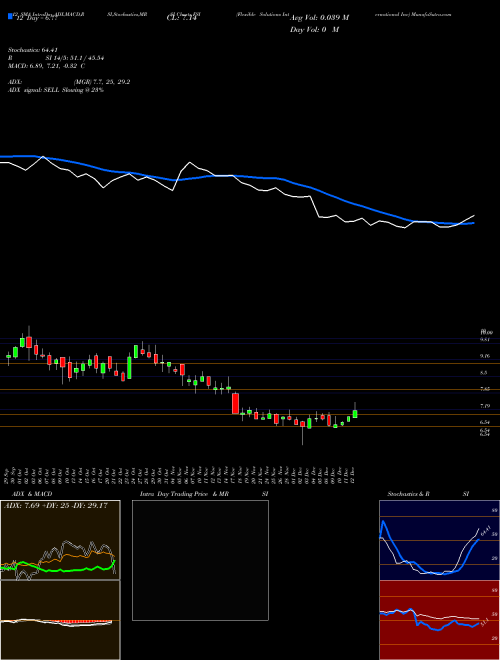Click the 64.41 label on the stochastics line
The height and width of the screenshot is (660, 500).
pyautogui.click(x=484, y=529)
